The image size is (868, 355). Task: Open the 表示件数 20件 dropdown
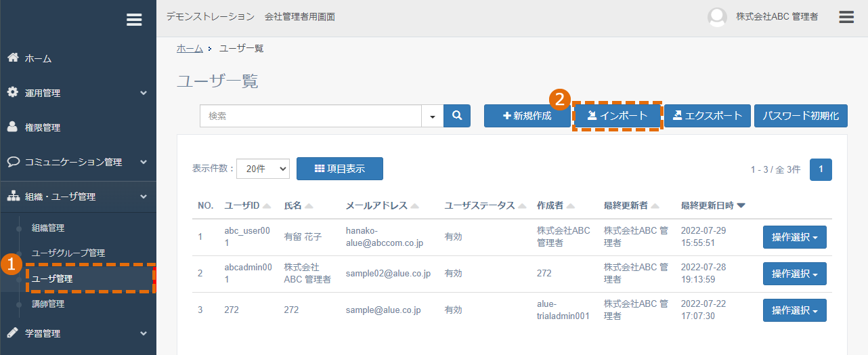263,169
